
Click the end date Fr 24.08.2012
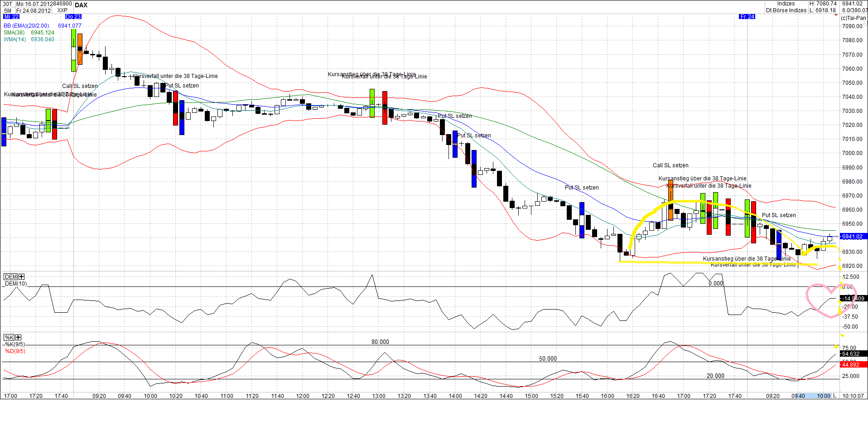(x=34, y=10)
